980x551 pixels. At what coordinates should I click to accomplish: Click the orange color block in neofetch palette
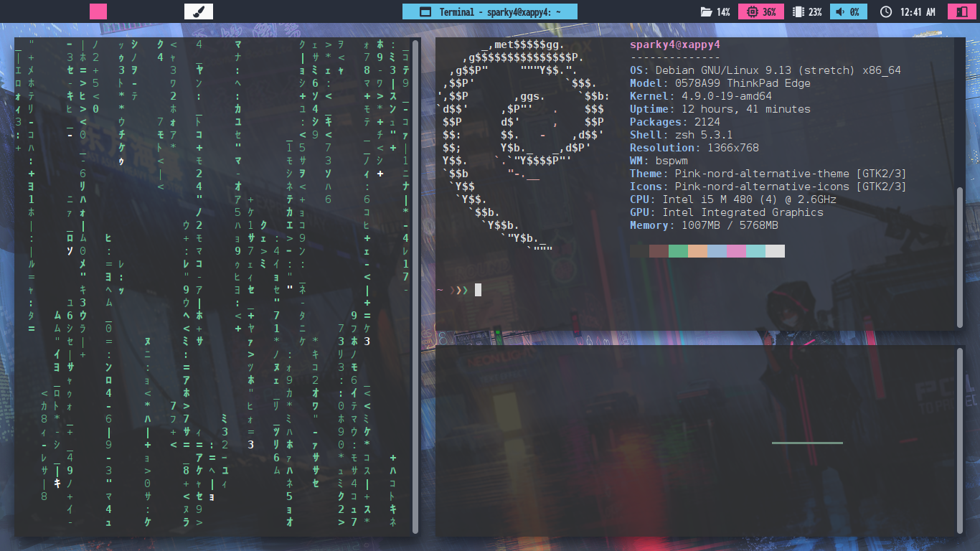(697, 251)
